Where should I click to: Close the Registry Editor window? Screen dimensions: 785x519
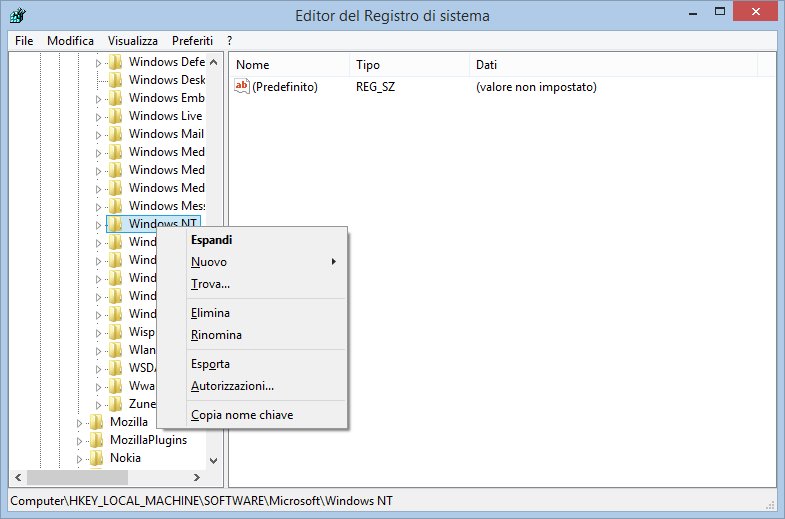tap(755, 12)
